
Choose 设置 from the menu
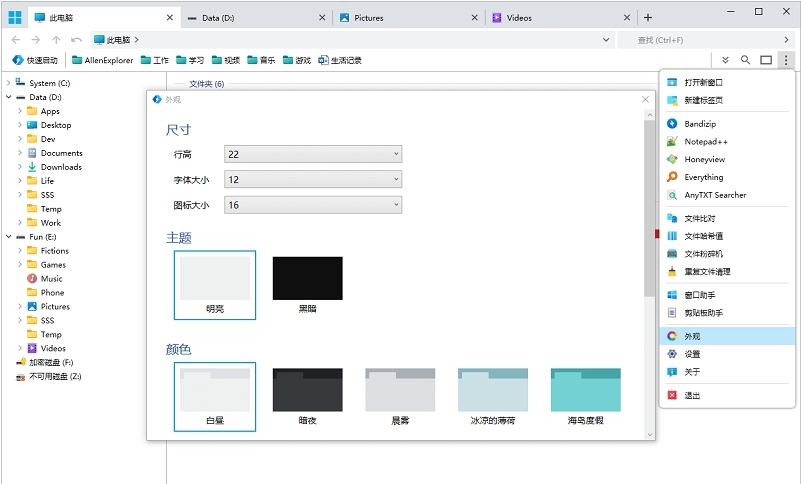pyautogui.click(x=692, y=354)
